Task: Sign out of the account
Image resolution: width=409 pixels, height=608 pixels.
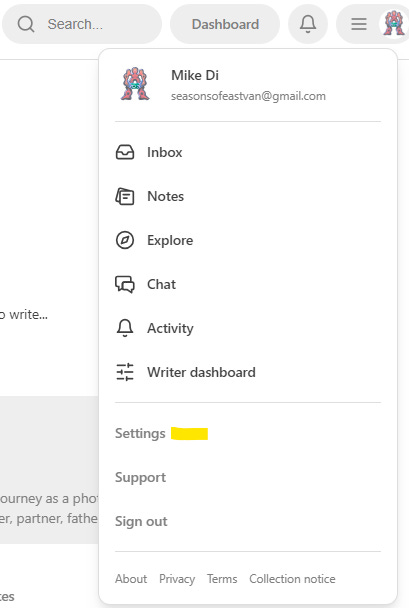Action: [x=141, y=522]
